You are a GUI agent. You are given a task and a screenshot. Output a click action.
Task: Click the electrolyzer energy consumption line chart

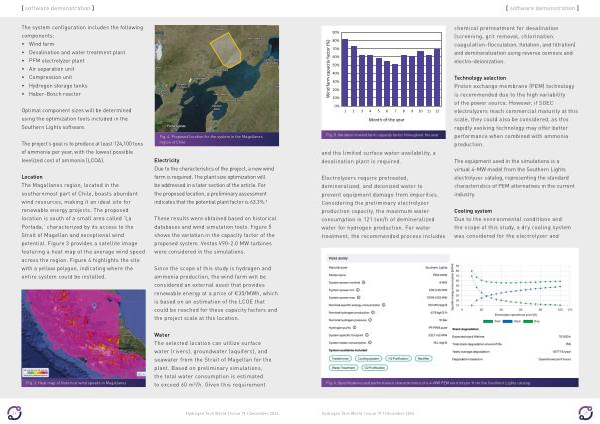click(x=512, y=288)
